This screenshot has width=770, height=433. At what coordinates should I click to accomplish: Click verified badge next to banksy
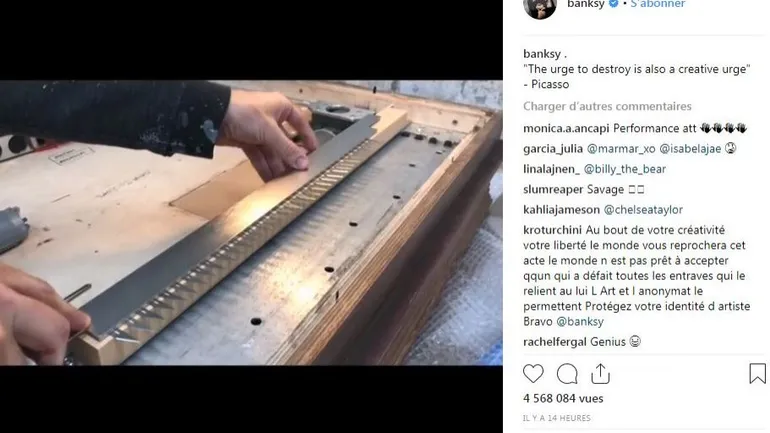(613, 3)
